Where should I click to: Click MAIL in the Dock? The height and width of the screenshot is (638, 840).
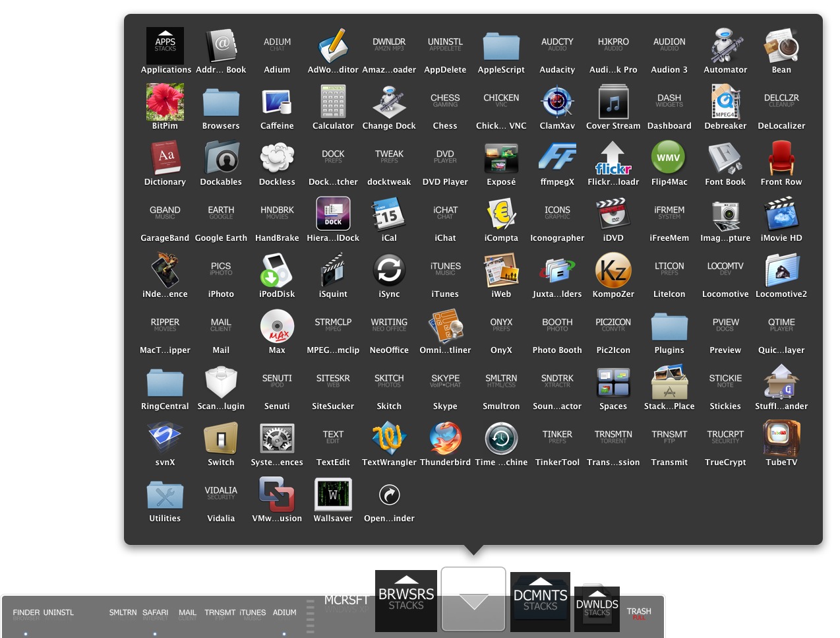pos(187,614)
